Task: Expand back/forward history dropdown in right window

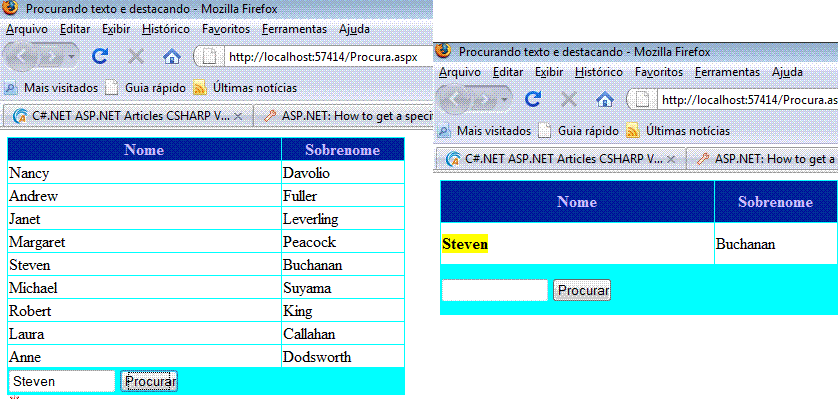Action: [505, 99]
